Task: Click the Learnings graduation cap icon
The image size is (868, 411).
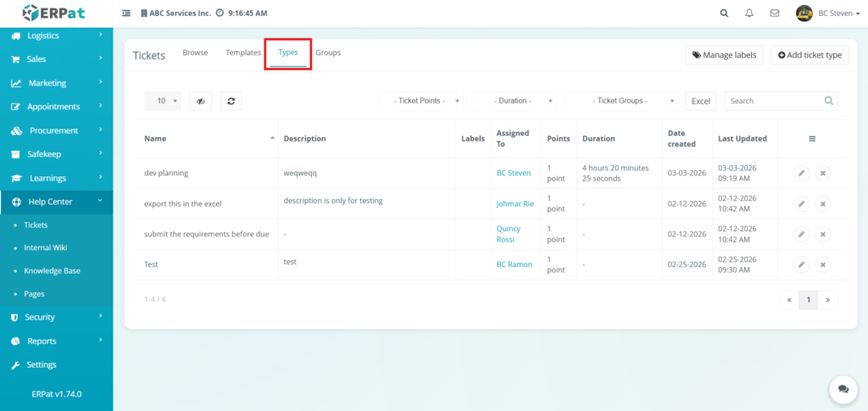Action: [16, 178]
